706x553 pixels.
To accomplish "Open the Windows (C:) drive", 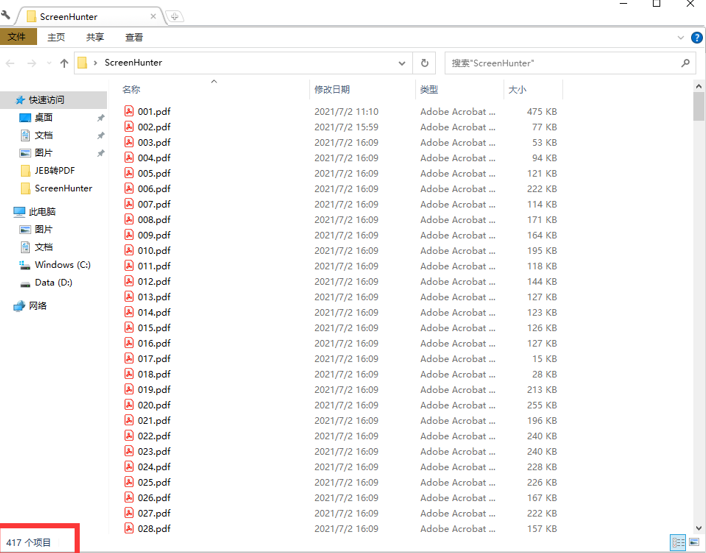I will pos(62,265).
